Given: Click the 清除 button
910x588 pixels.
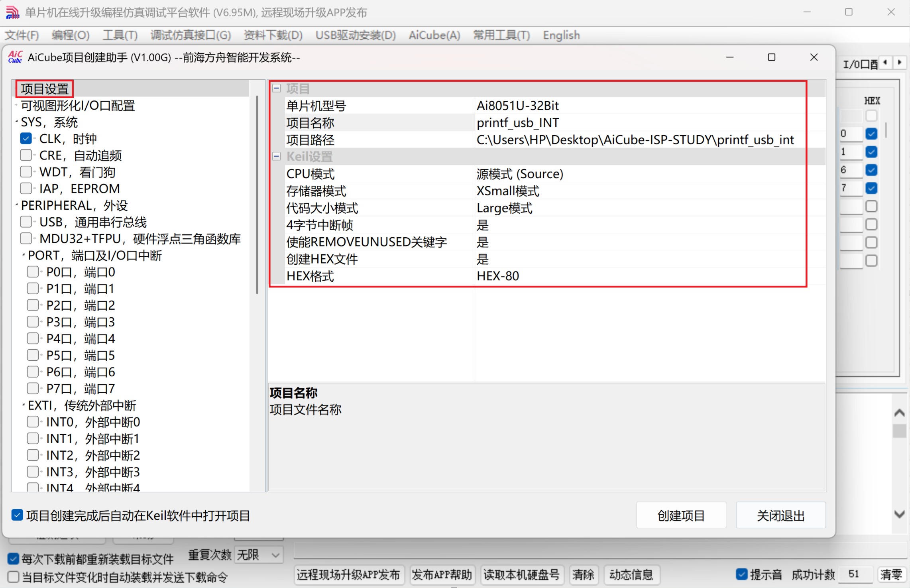Looking at the screenshot, I should [583, 574].
